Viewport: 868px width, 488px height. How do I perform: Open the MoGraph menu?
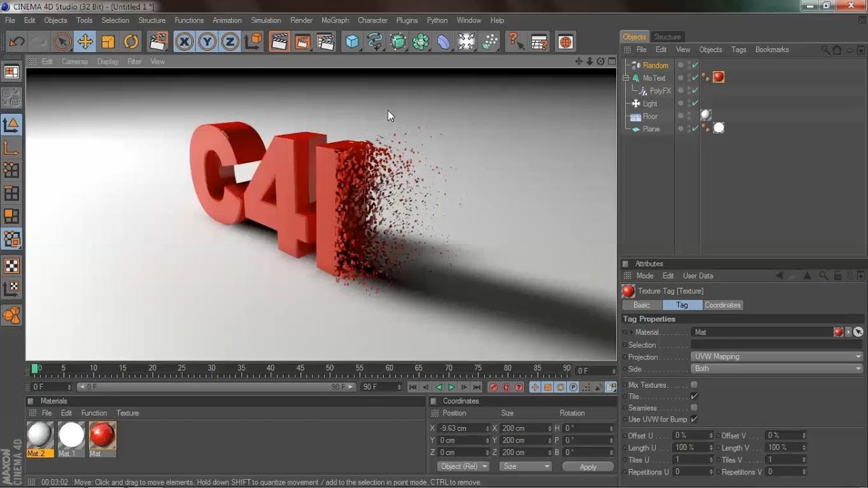(335, 20)
